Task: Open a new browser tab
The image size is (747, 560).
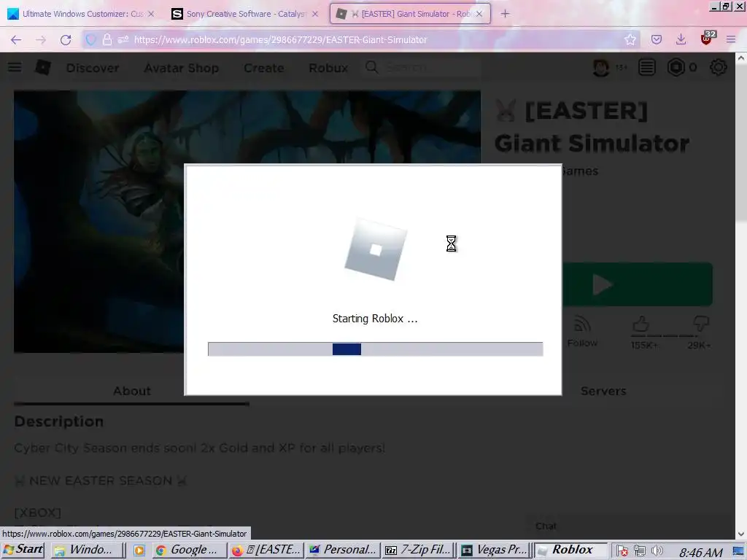Action: [505, 14]
